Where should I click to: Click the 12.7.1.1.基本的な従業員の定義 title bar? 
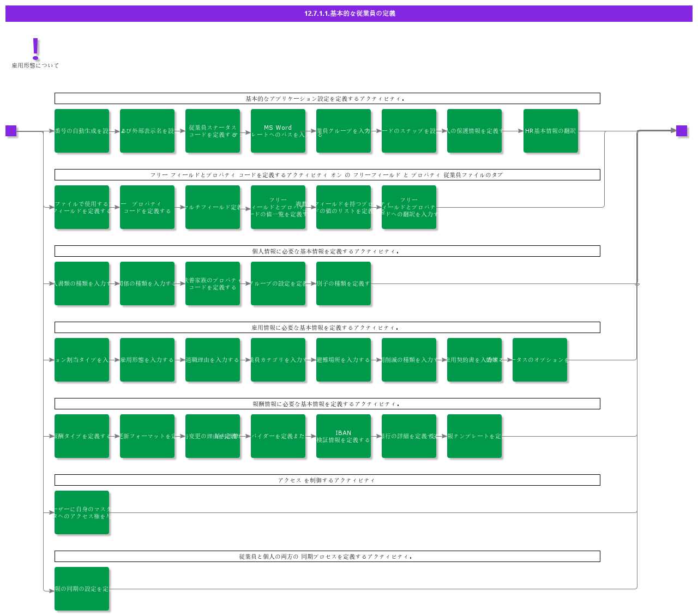349,14
